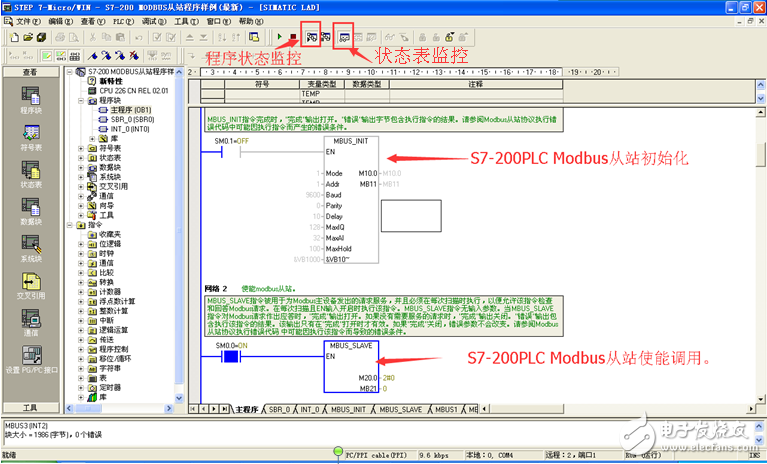This screenshot has height=464, width=767.
Task: Select the SM0.0 contact in network 2
Action: click(230, 356)
